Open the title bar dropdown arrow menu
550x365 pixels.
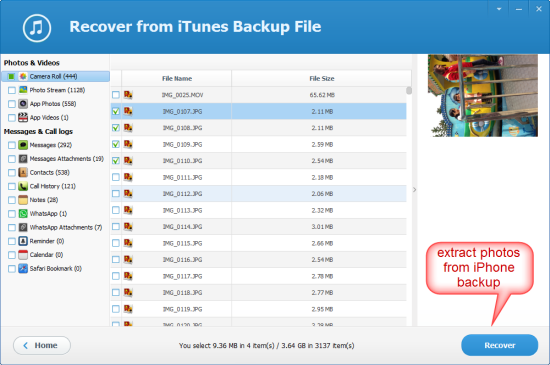(x=499, y=9)
